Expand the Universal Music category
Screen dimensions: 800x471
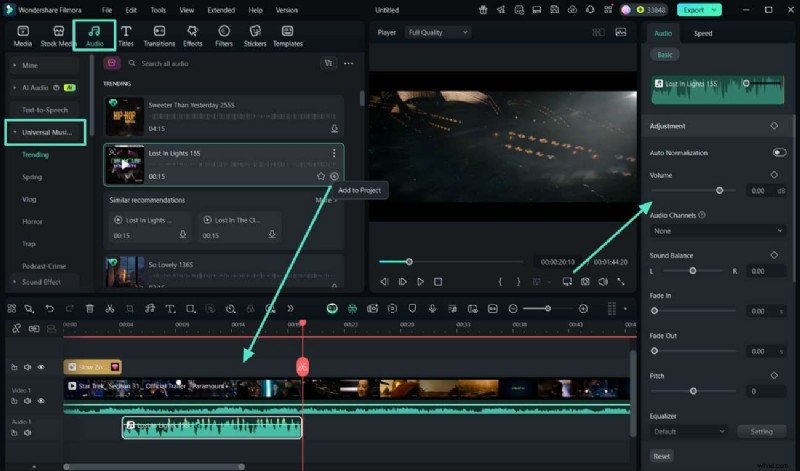tap(48, 132)
